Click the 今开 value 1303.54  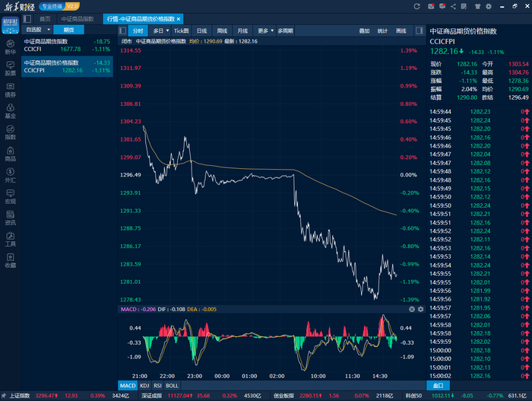(518, 64)
